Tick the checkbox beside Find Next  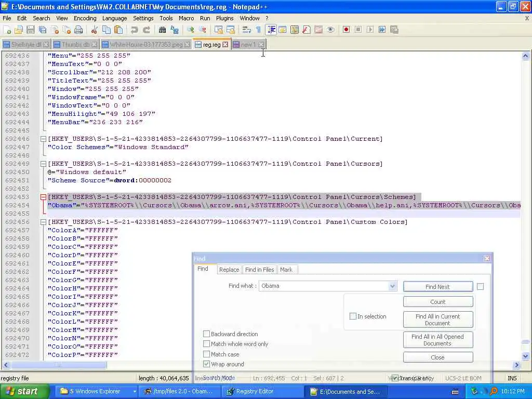(481, 287)
